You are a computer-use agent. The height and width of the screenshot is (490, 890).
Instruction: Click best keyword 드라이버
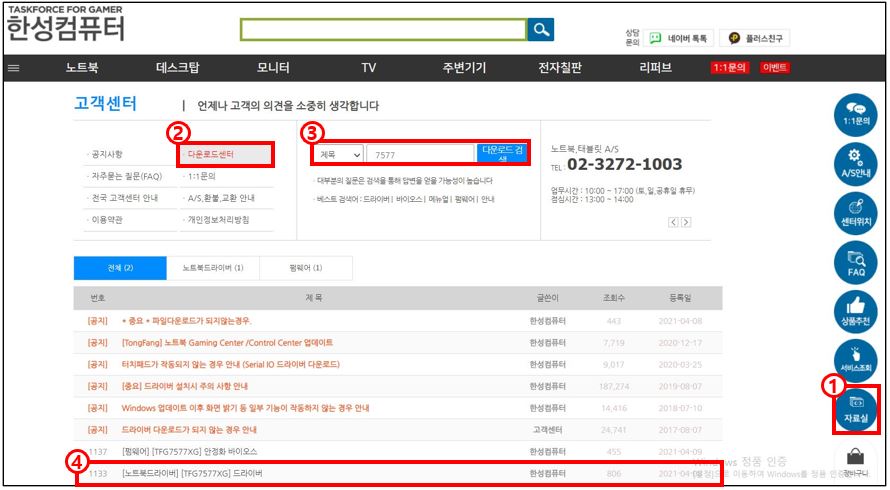[377, 200]
